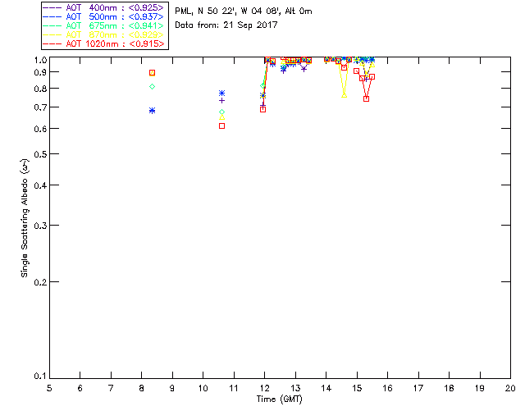Click the blue asterisk data point near time 8.4
Viewport: 525px width, 420px height.
pyautogui.click(x=152, y=111)
